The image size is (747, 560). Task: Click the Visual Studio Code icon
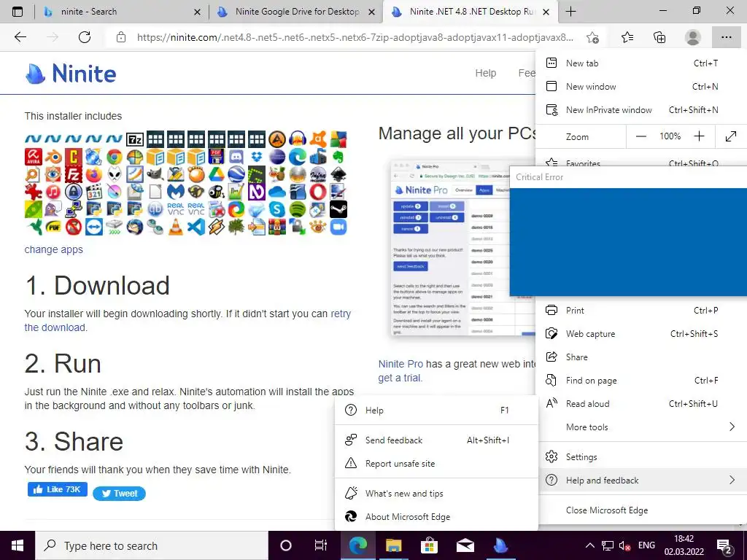(x=196, y=227)
